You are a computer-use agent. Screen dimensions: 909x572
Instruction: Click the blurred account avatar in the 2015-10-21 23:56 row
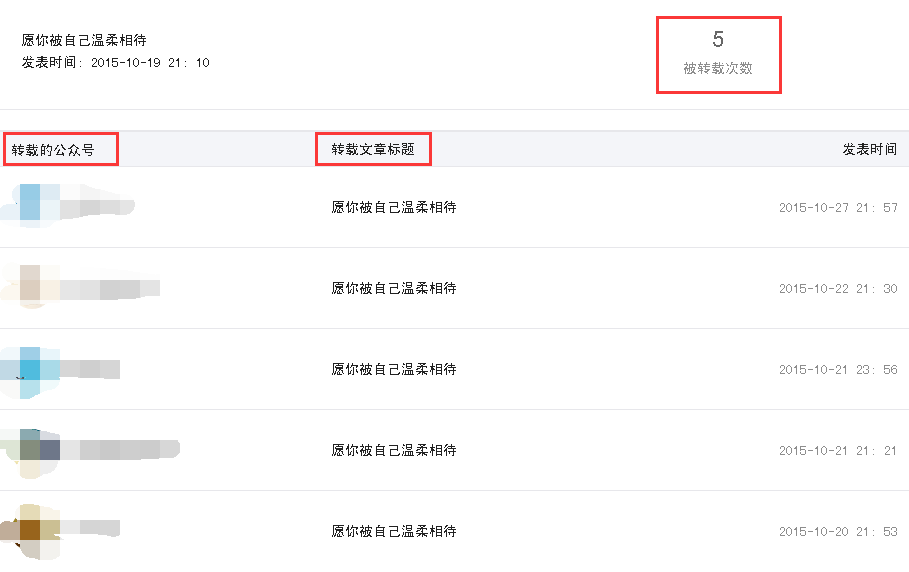coord(30,371)
